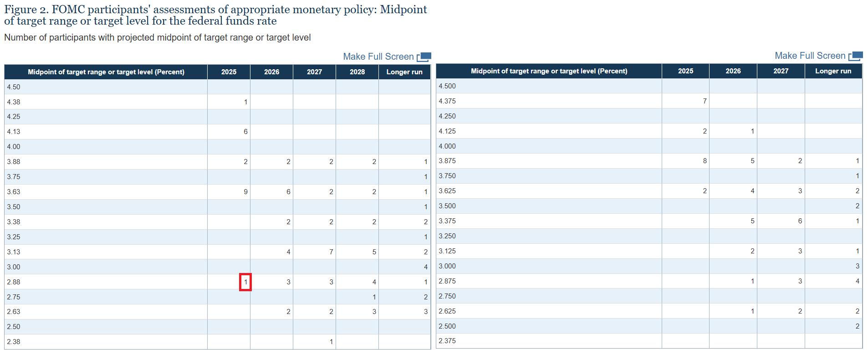Click value 8 in 3.875 row, 2025
This screenshot has width=868, height=350.
coord(705,161)
